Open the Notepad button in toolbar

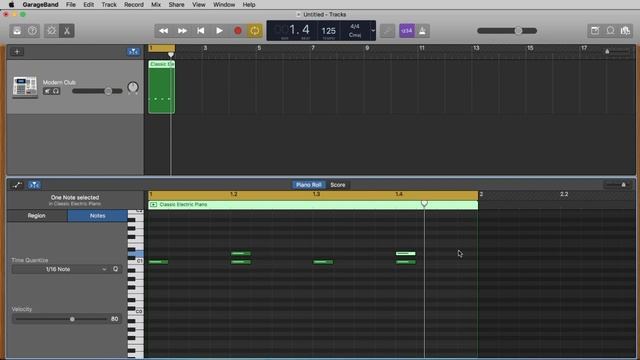[595, 31]
